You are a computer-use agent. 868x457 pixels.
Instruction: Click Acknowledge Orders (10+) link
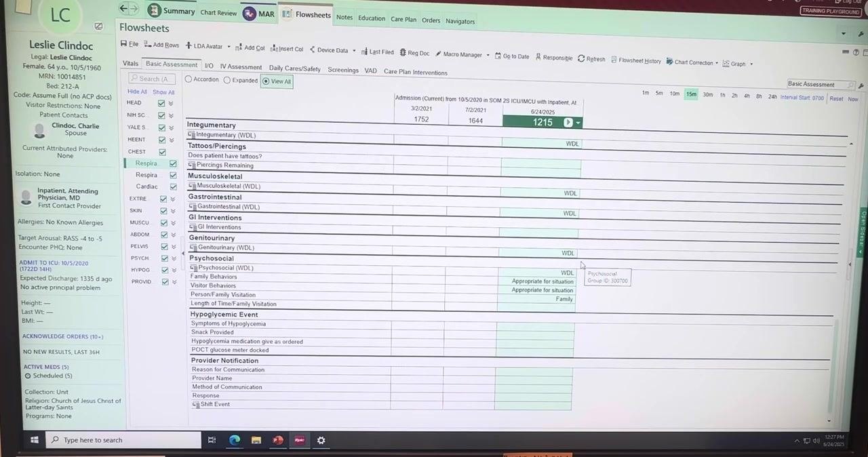click(63, 336)
